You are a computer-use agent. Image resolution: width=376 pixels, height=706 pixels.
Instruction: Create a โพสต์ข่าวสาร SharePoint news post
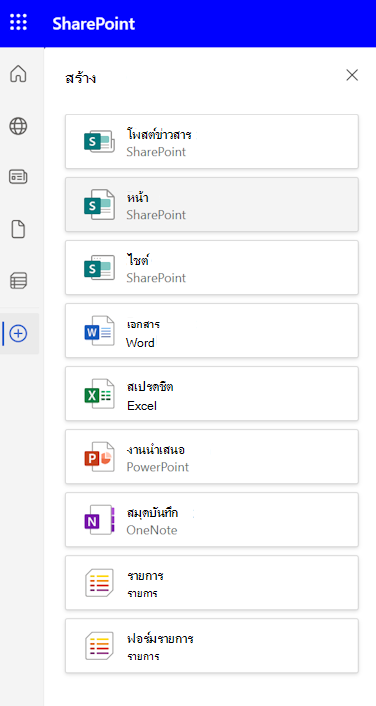tap(212, 141)
